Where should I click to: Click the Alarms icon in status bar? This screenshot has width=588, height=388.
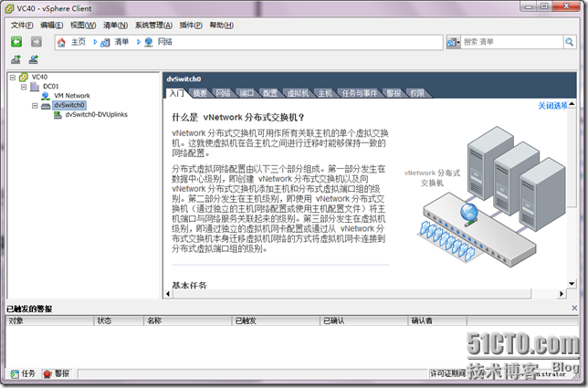coord(47,373)
